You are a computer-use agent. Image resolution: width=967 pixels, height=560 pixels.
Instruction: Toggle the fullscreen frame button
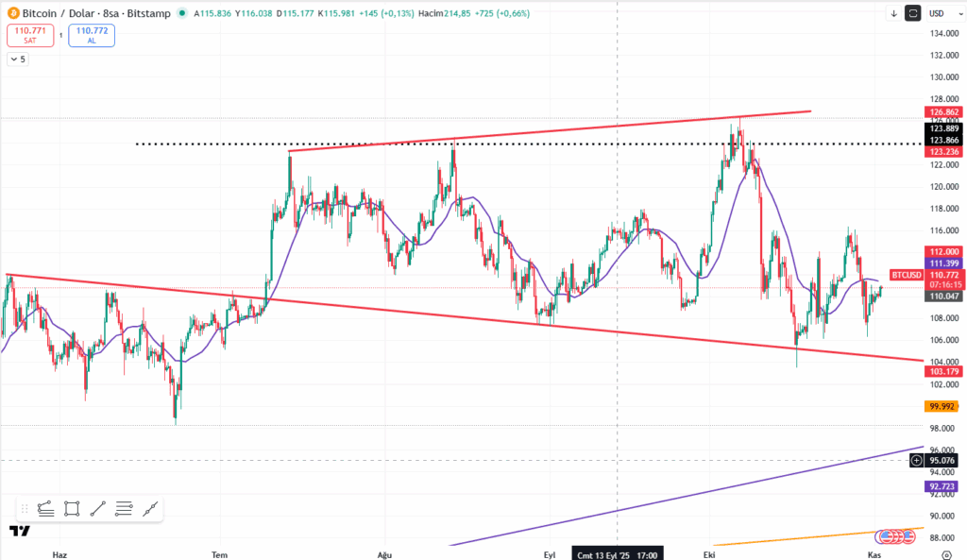coord(912,13)
